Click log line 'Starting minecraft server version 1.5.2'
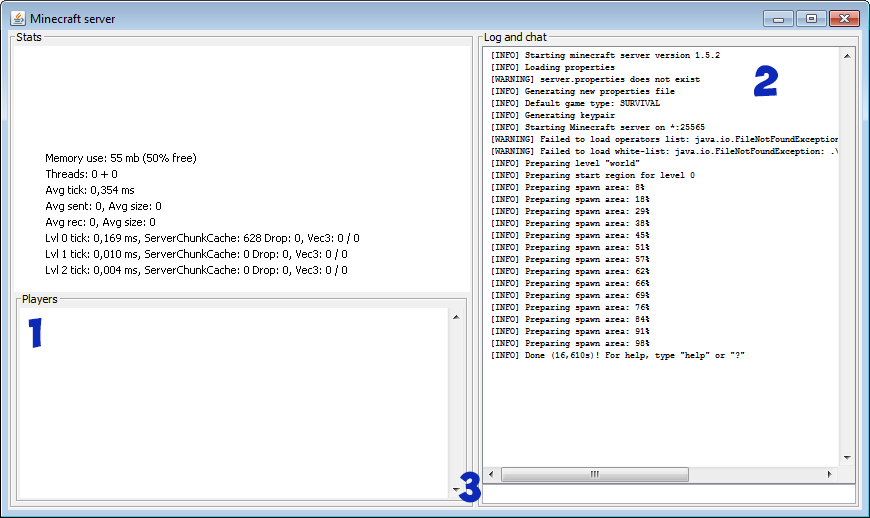This screenshot has height=518, width=870. (605, 55)
